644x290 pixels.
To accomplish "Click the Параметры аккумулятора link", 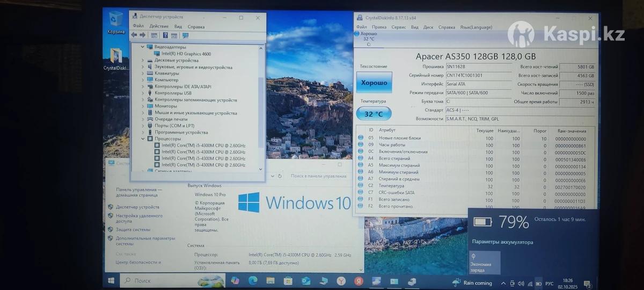I will pyautogui.click(x=502, y=242).
